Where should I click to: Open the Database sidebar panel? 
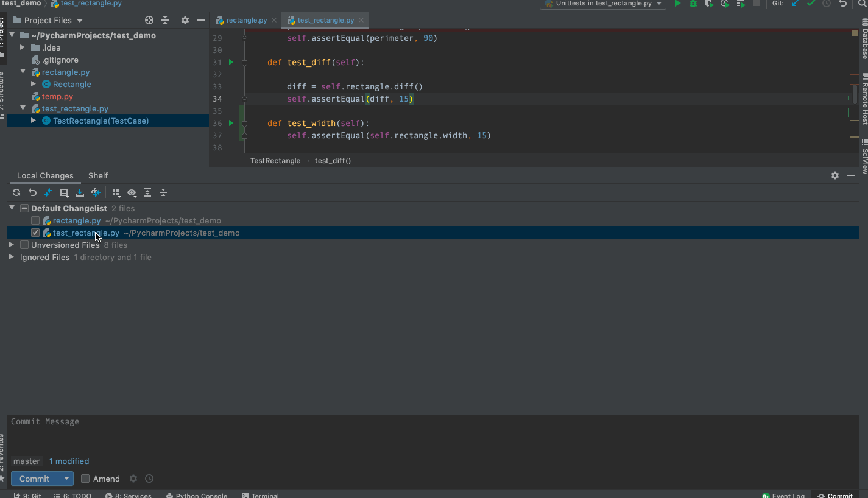(x=864, y=39)
